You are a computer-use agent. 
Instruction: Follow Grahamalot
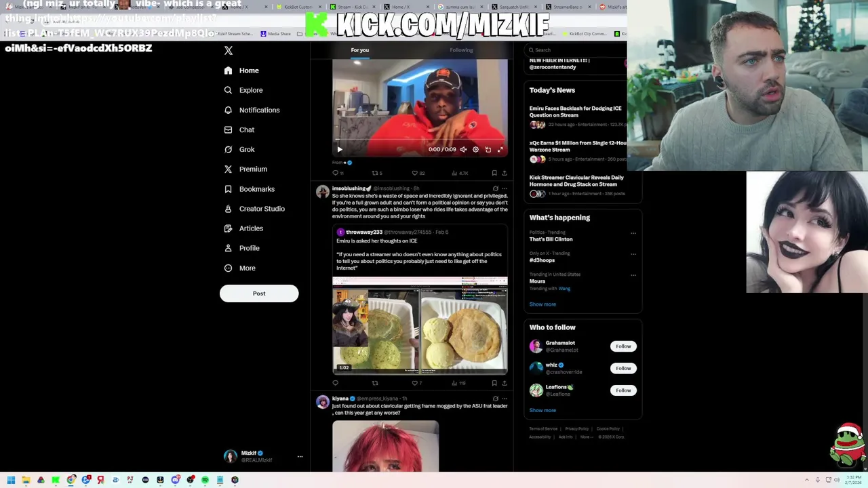pos(623,346)
